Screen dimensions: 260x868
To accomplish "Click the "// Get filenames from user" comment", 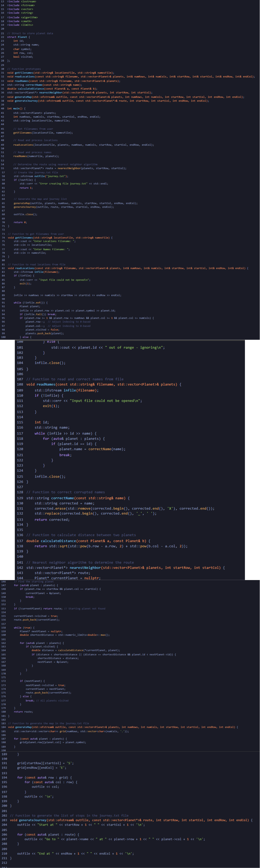I will [x=33, y=129].
